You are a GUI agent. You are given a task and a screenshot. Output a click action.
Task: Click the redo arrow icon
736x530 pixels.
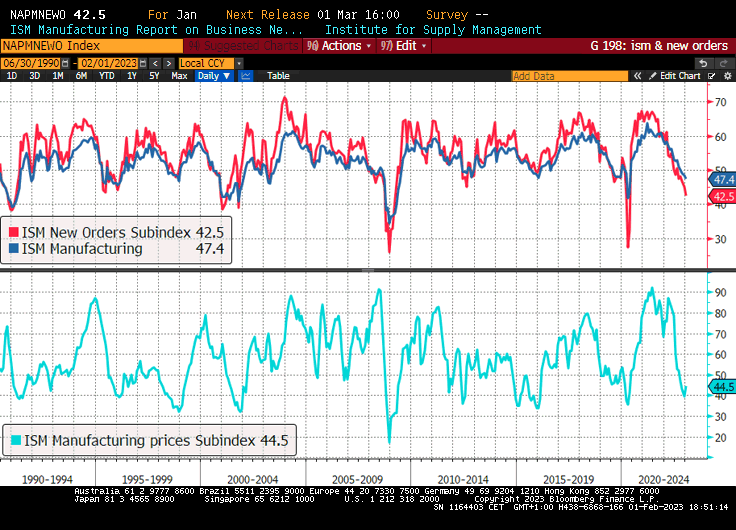coord(723,63)
